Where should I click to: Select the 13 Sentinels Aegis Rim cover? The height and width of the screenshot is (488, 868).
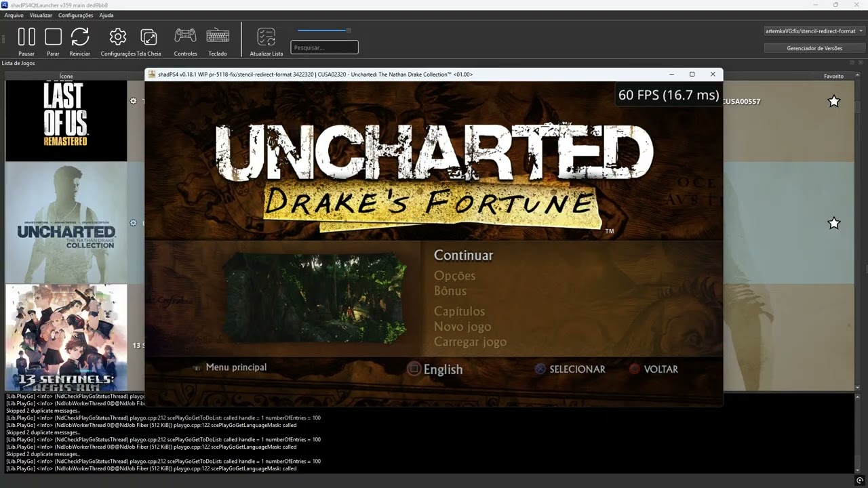pos(66,338)
